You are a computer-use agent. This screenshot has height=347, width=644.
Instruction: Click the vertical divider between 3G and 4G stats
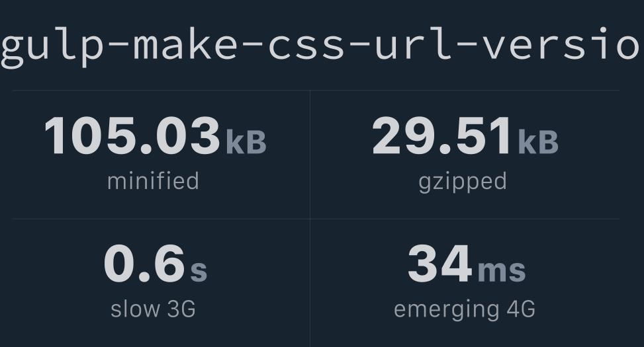[310, 283]
